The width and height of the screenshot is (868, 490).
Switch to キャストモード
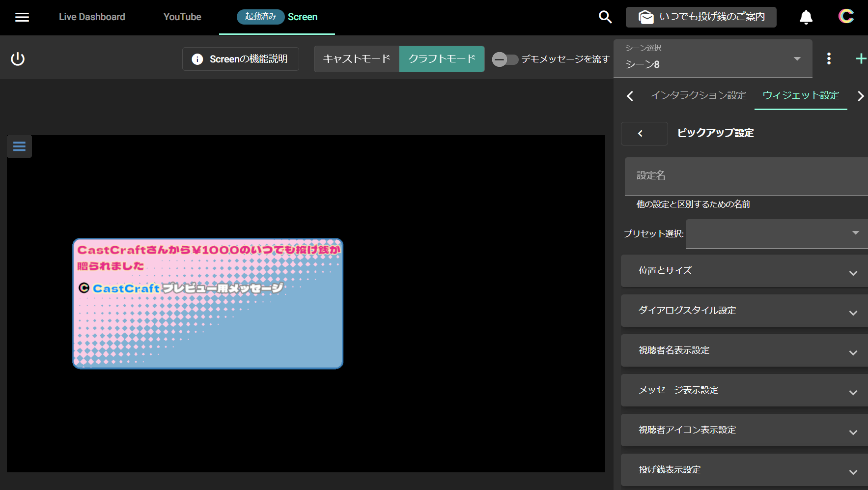357,59
